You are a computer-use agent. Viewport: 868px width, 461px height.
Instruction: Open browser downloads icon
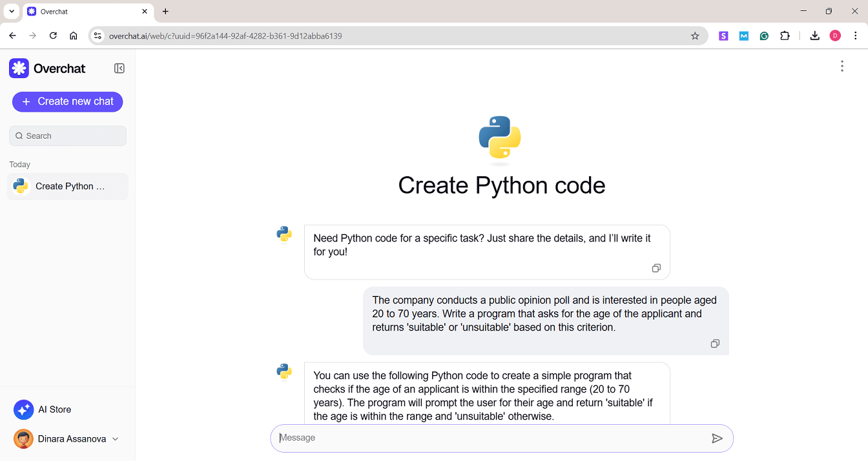coord(814,36)
